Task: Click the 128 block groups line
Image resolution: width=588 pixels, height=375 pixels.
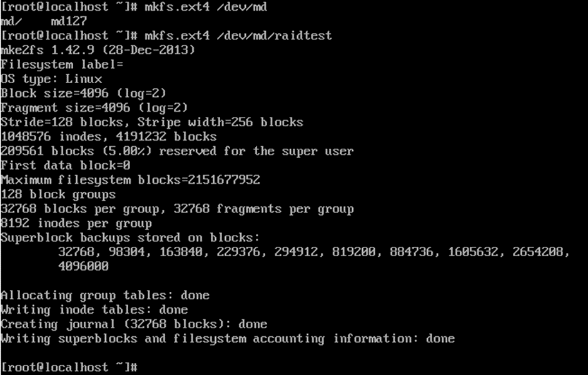Action: click(58, 194)
